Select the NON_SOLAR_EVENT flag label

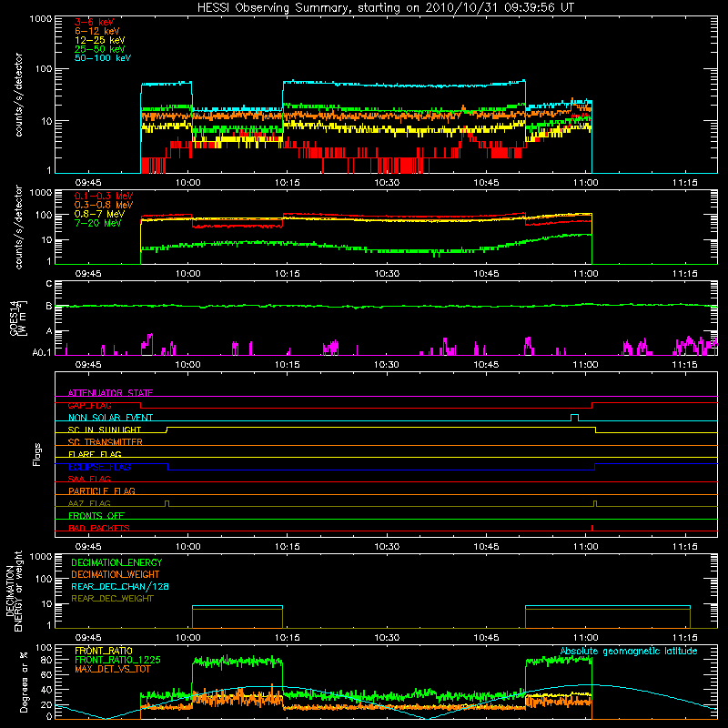[110, 418]
